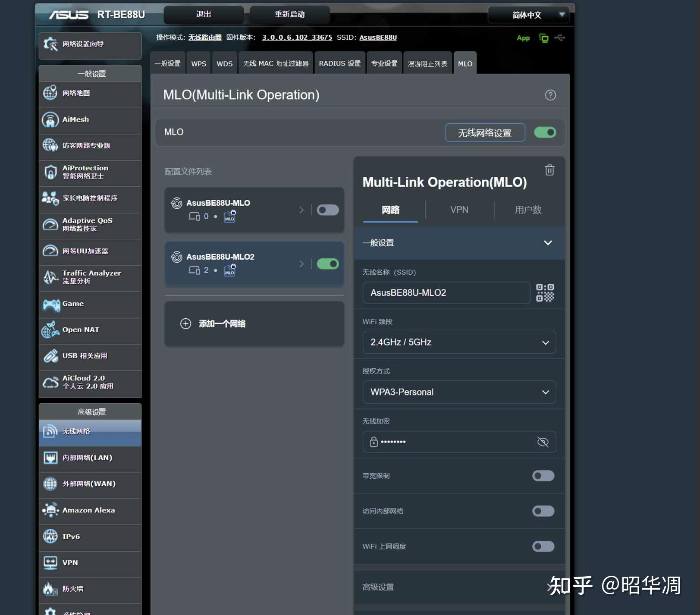
Task: Enable the 带宽限制 bandwidth limit toggle
Action: tap(543, 476)
